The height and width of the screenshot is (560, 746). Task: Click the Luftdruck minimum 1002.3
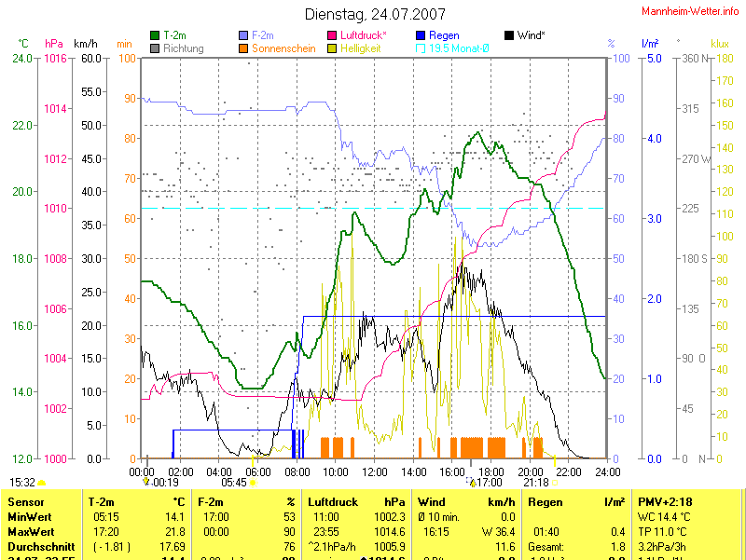tap(390, 517)
